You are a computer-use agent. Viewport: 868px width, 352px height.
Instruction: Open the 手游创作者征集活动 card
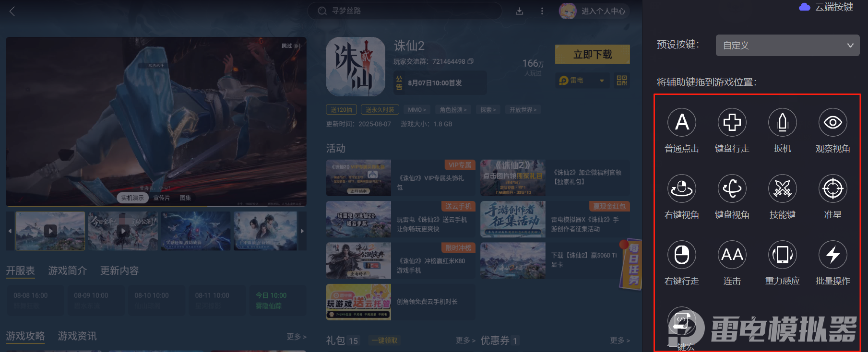[x=555, y=220]
